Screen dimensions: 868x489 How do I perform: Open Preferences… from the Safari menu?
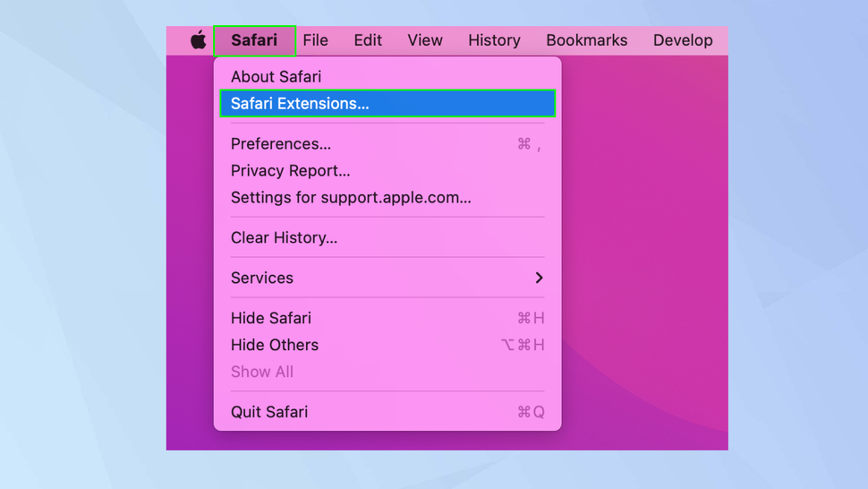click(x=387, y=144)
